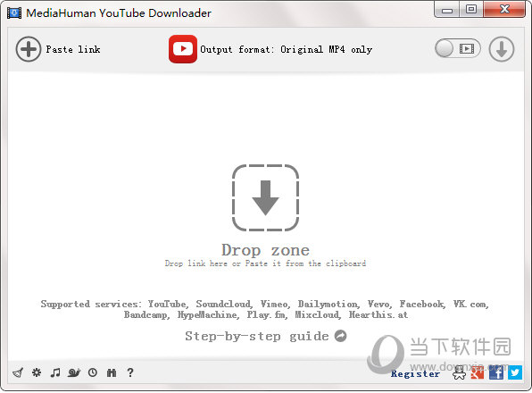Maximize the MediaHuman window

471,10
